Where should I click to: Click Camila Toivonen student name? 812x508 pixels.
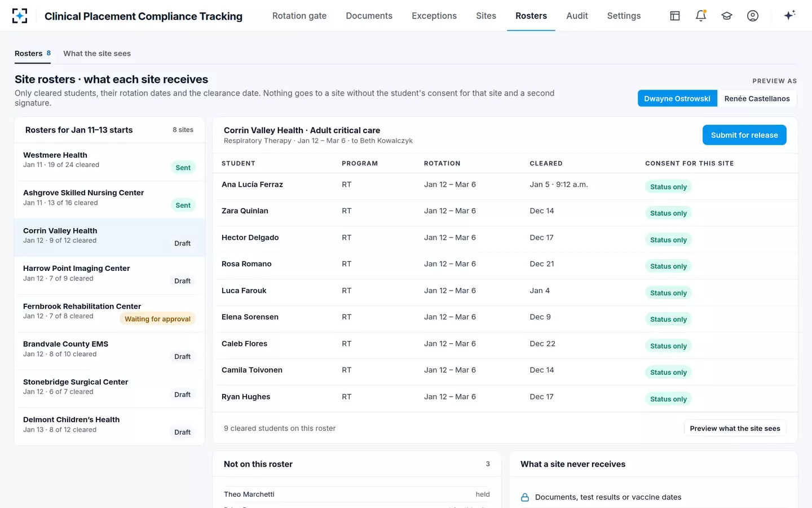[x=252, y=370]
